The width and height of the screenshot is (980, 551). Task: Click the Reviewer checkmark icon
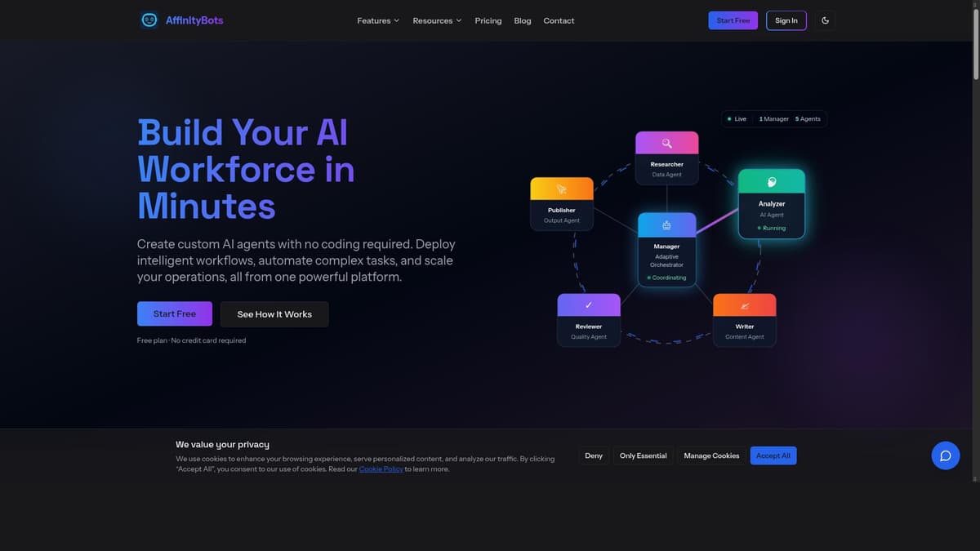589,304
